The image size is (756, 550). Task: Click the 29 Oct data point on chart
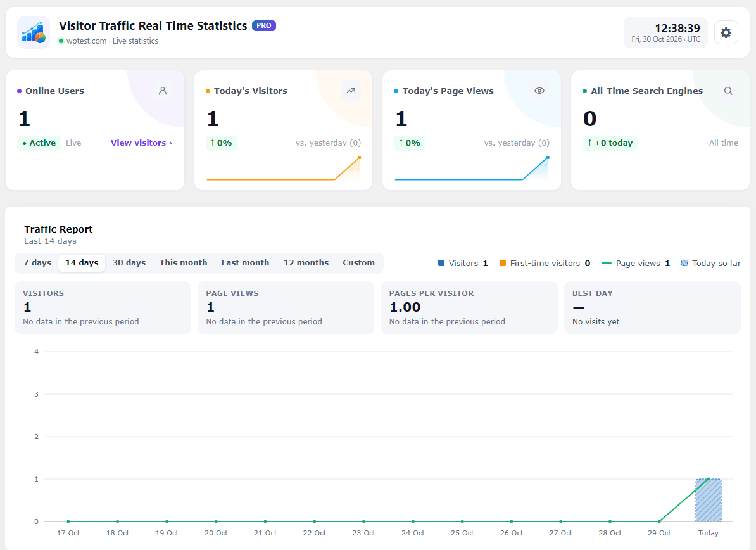click(x=659, y=521)
